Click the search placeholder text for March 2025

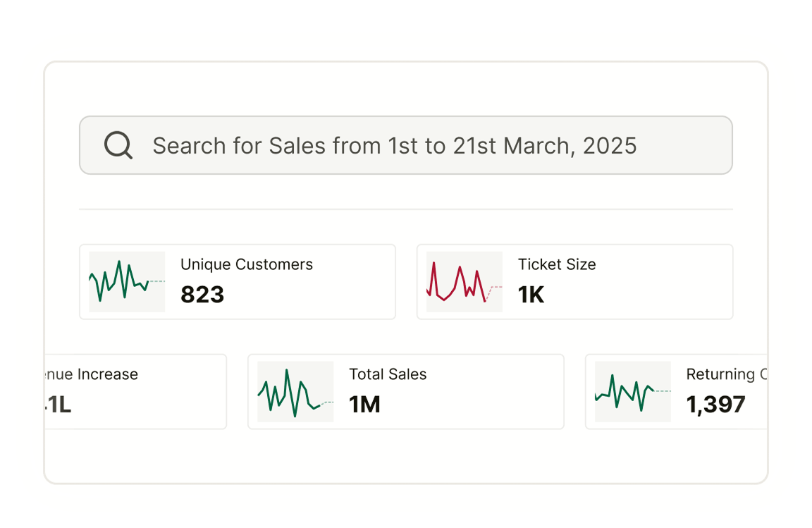(395, 146)
